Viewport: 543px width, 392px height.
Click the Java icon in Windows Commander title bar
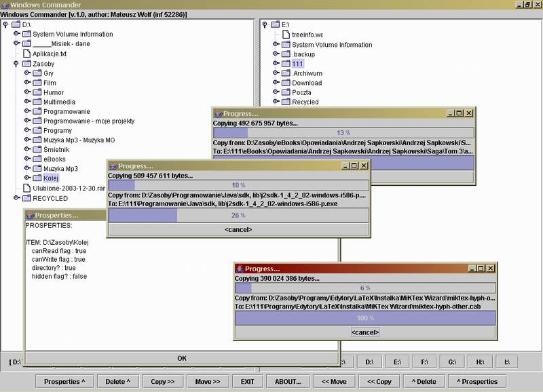(x=5, y=5)
